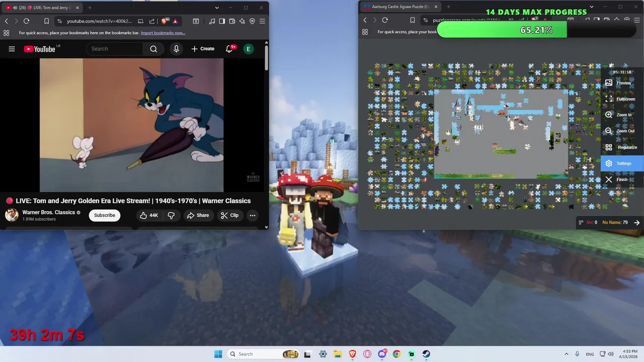Click the Warner Bros. Classics channel avatar

(12, 215)
